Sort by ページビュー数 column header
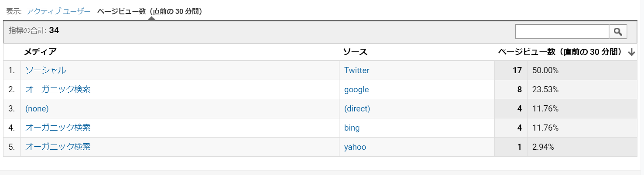The image size is (644, 175). click(x=560, y=52)
